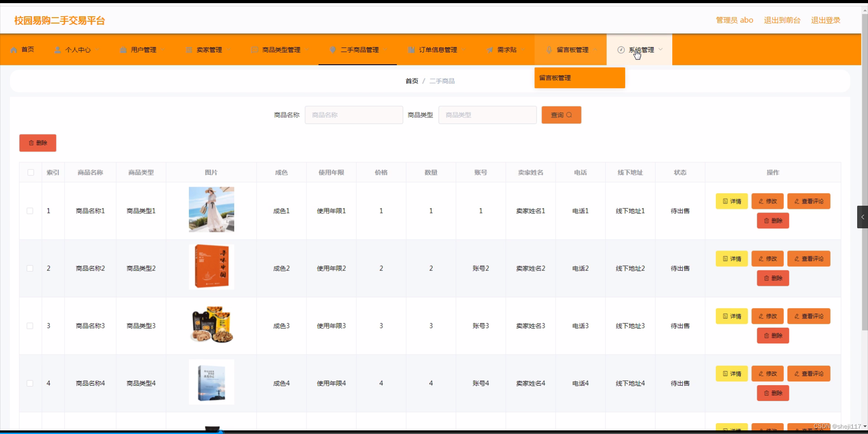Click the red batch 删除 button above table
Image resolution: width=868 pixels, height=434 pixels.
[38, 143]
